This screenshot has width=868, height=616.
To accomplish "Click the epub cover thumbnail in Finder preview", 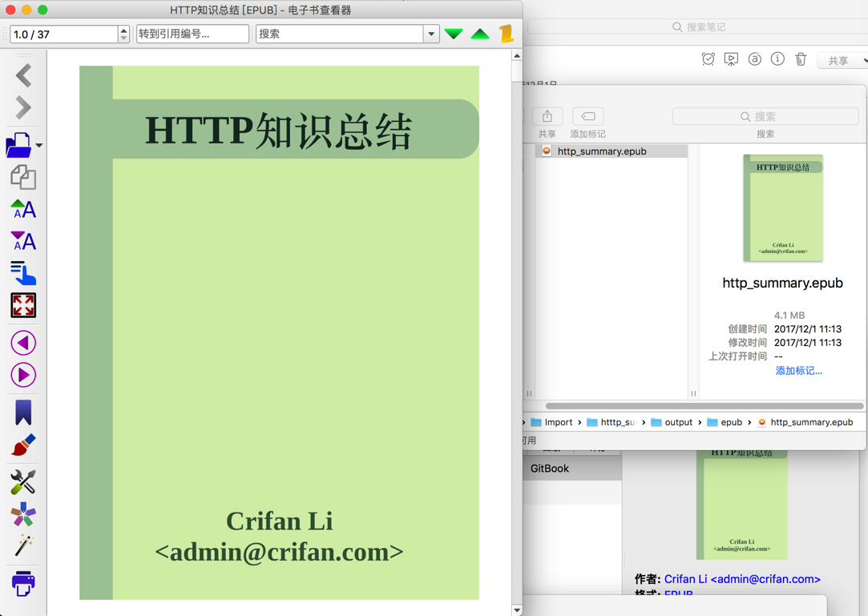I will [x=783, y=207].
